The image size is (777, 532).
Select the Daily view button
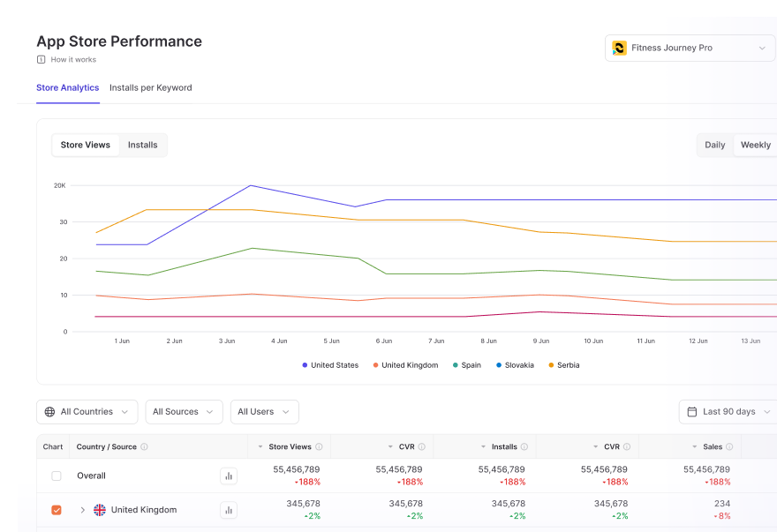point(714,146)
